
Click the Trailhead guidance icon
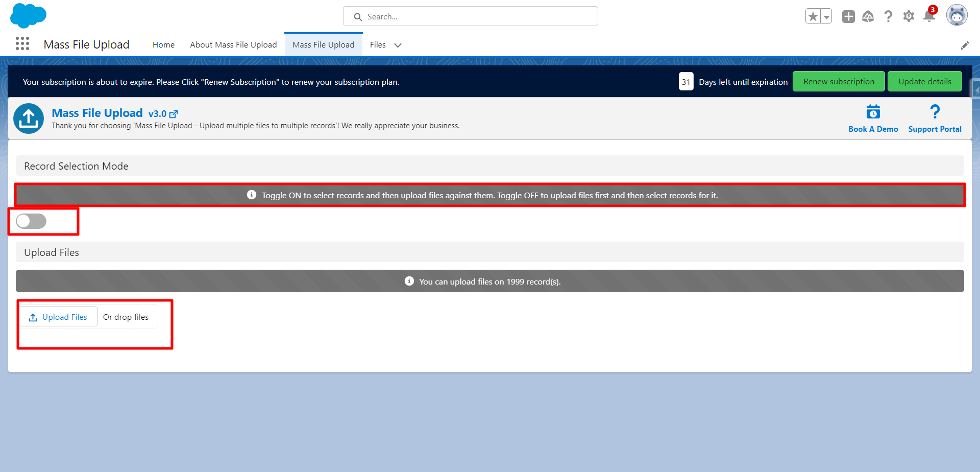(x=868, y=16)
